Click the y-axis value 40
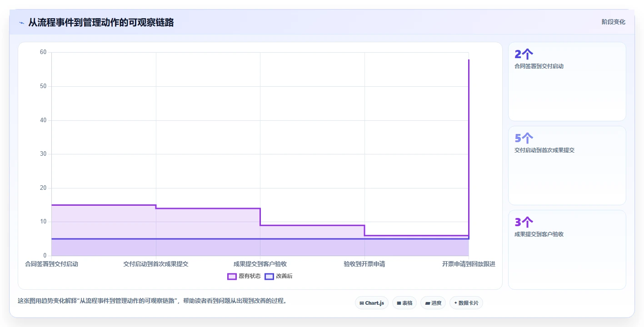The height and width of the screenshot is (327, 644). 43,120
